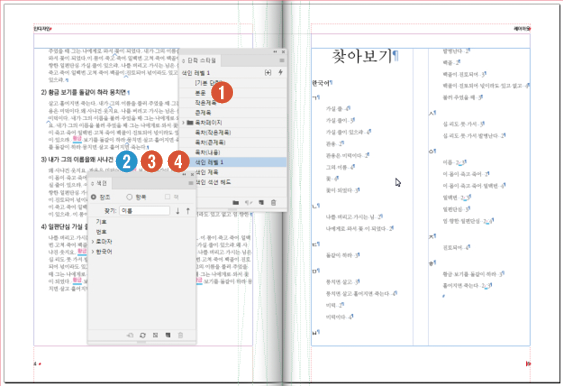Create new index entry icon
This screenshot has width=563, height=386.
click(x=168, y=335)
